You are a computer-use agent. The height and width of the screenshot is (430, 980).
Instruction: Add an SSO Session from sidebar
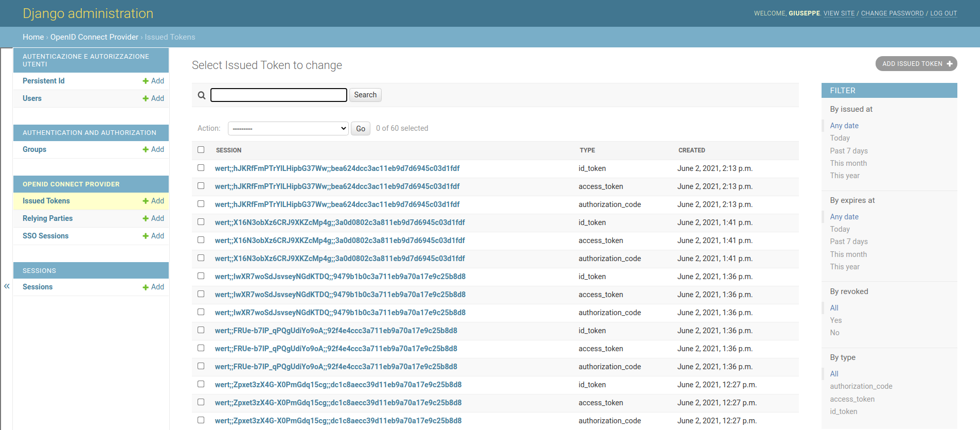coord(153,236)
